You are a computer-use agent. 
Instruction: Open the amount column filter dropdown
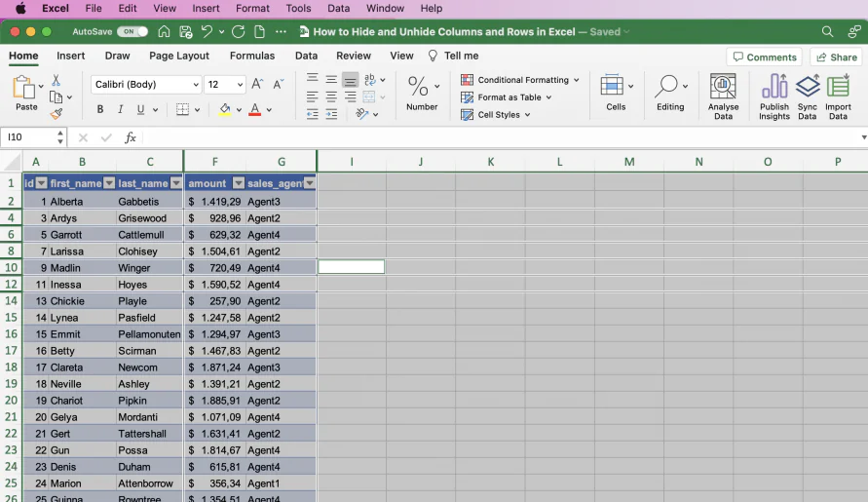239,183
